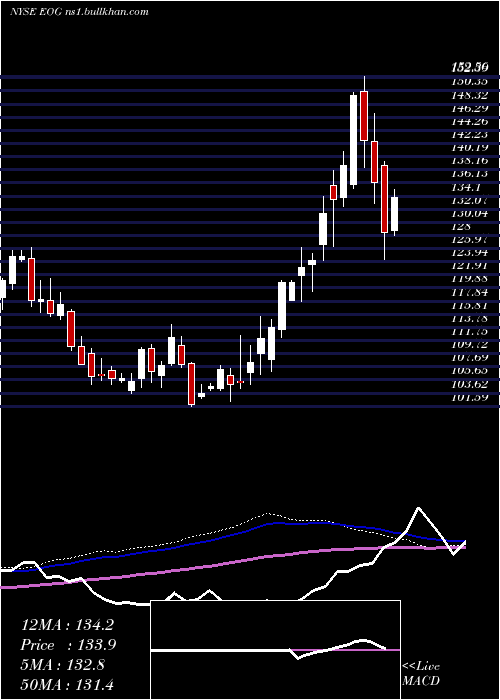Click the 146.29 price axis label
500x700 pixels.
(x=469, y=108)
